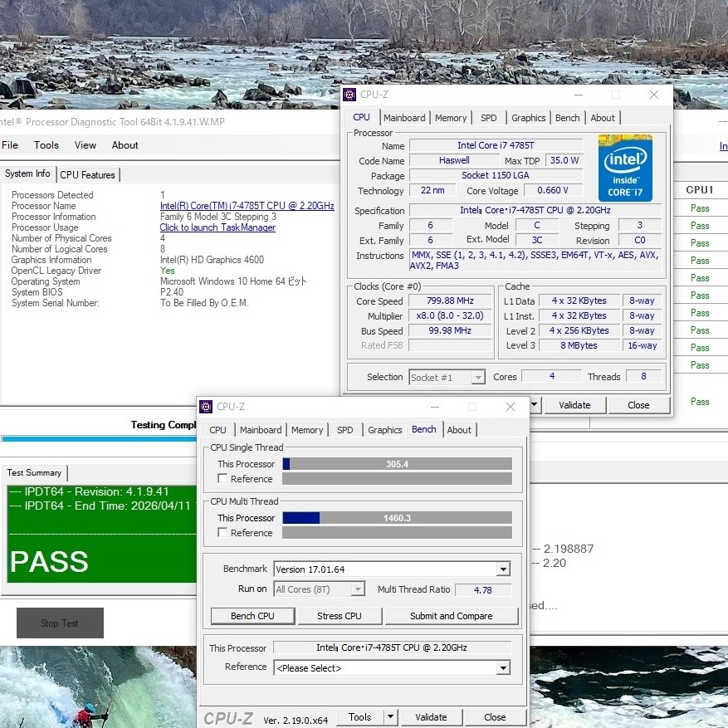Click Level 3 cache value 8 MBytes
This screenshot has width=728, height=728.
(579, 345)
